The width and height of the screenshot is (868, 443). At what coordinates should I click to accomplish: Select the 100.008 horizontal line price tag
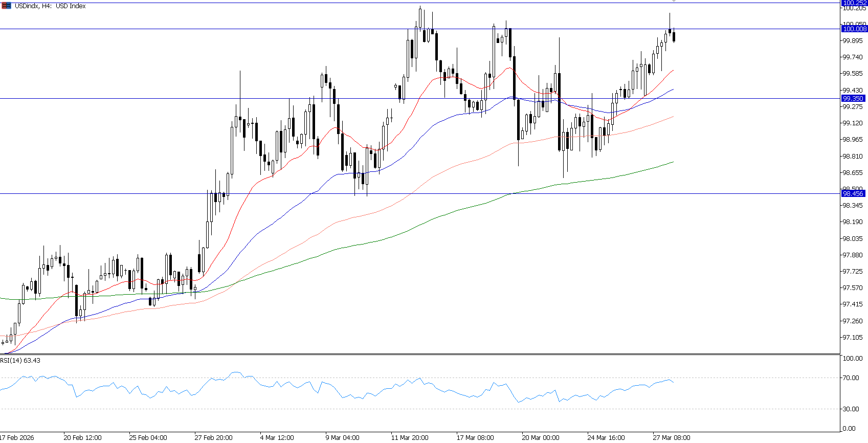pyautogui.click(x=854, y=29)
